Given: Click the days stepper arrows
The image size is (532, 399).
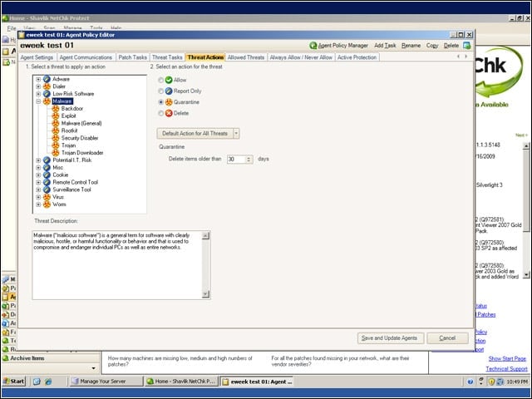Looking at the screenshot, I should pyautogui.click(x=249, y=159).
